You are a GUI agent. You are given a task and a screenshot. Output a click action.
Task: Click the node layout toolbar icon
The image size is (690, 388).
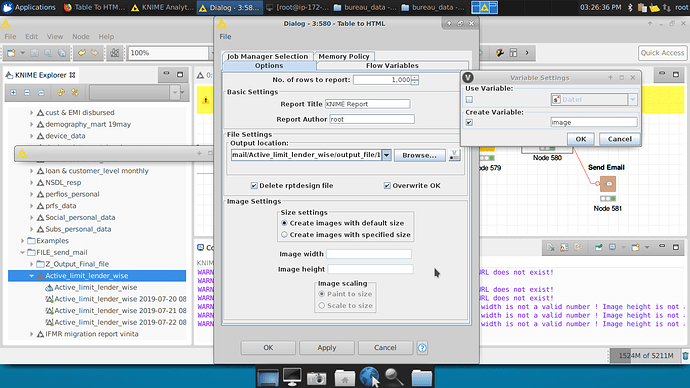[115, 53]
